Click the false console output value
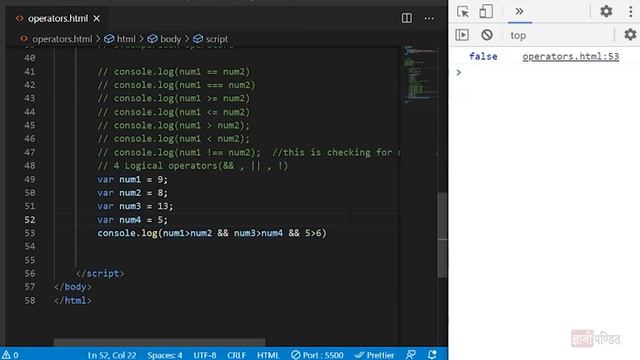Screen dimensions: 640x360 (x=483, y=56)
